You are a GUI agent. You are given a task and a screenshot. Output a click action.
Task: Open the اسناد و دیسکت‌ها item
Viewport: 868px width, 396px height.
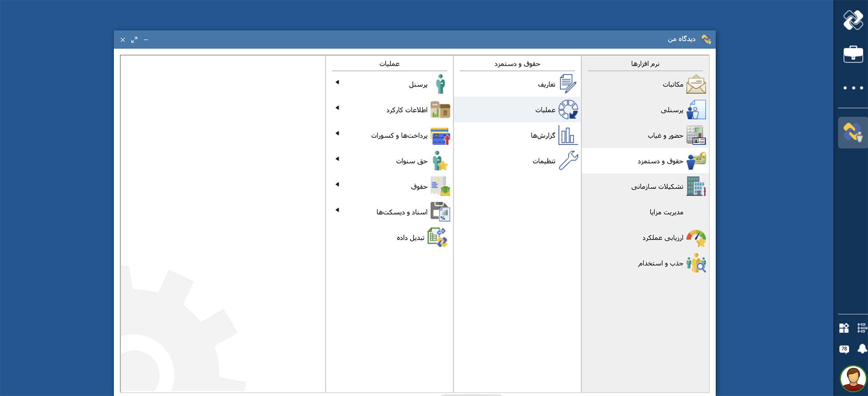pyautogui.click(x=402, y=212)
